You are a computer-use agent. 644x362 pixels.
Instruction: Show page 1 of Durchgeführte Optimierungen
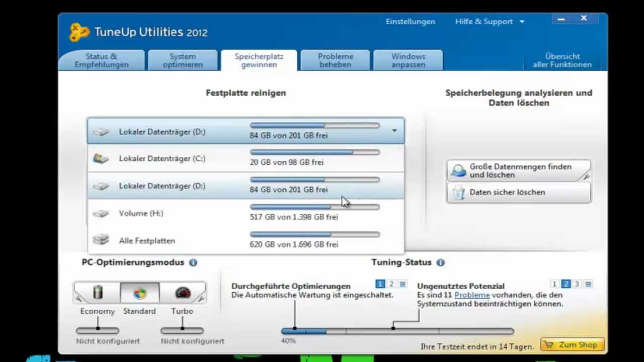coord(380,284)
